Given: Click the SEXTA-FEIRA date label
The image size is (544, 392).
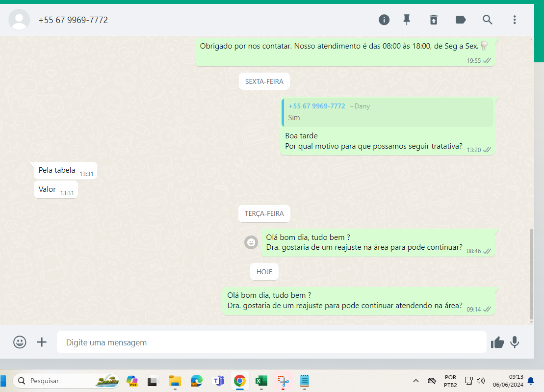Looking at the screenshot, I should (x=264, y=81).
